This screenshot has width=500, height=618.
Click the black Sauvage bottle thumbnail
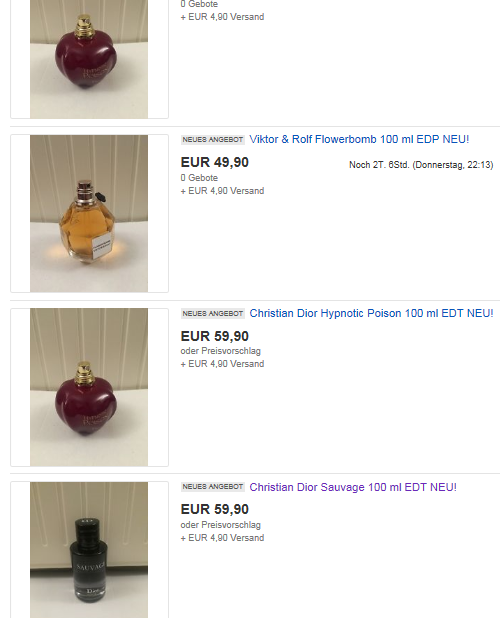[89, 550]
